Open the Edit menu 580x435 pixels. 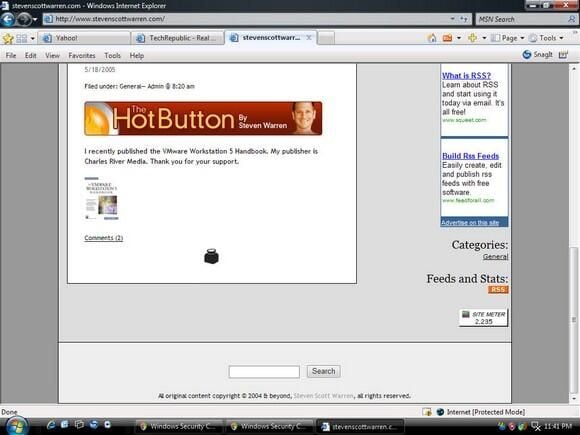[30, 55]
